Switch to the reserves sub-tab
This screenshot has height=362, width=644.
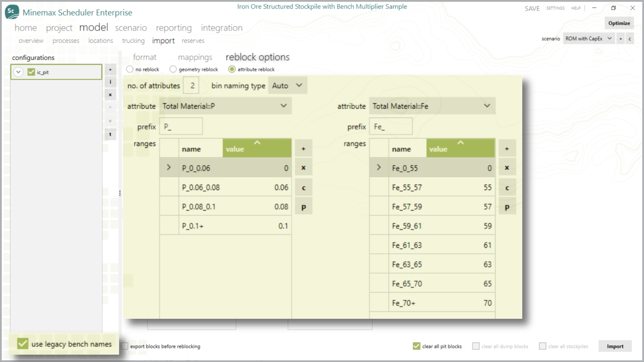[193, 41]
